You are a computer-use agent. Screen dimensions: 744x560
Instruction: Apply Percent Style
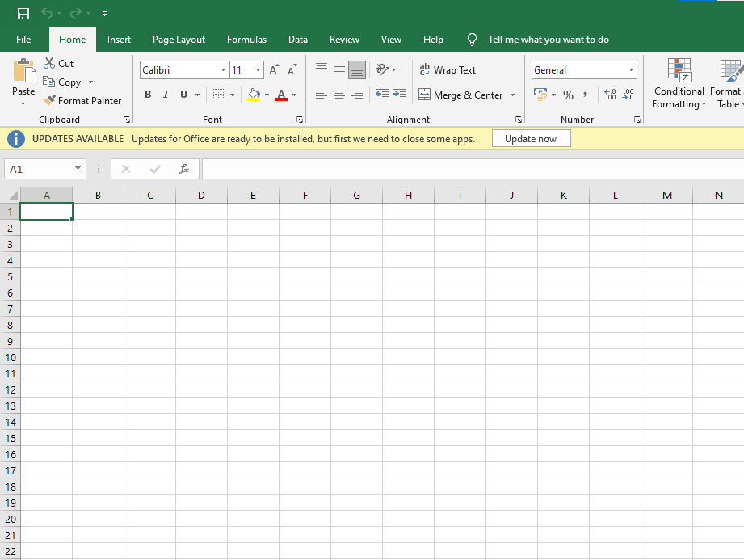click(x=568, y=95)
